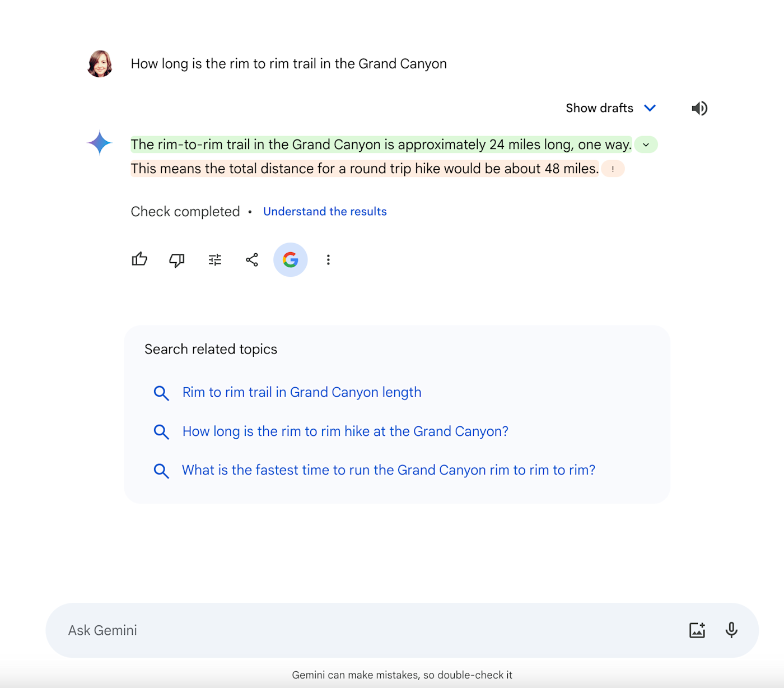Open the modify response sliders icon

click(x=215, y=259)
